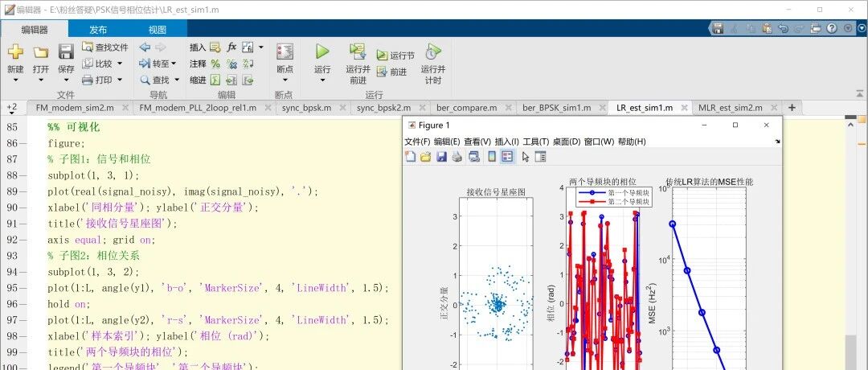
Task: Open the sync_bpsk.m file tab
Action: pos(306,108)
